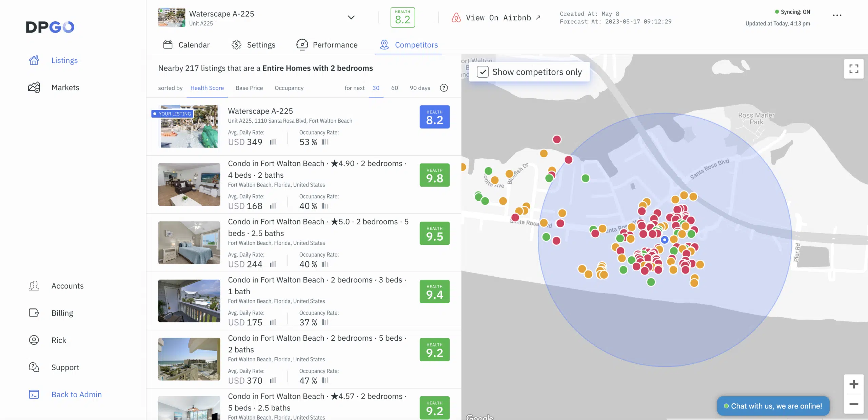
Task: Click the Support chat icon
Action: click(x=34, y=367)
